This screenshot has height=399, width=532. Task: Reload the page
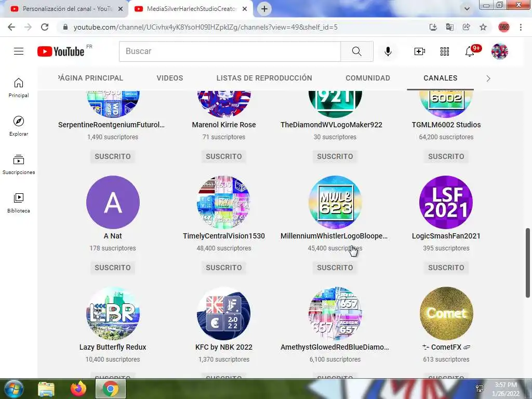pyautogui.click(x=45, y=27)
